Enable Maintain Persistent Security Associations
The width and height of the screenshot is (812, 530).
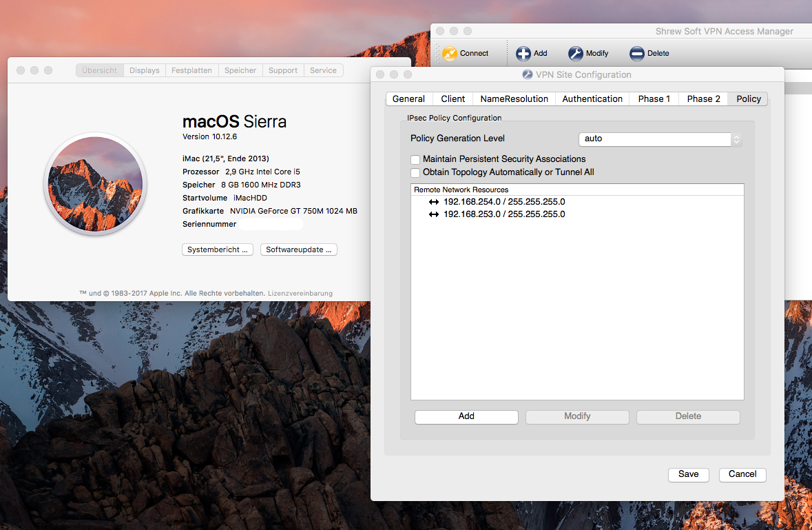coord(415,160)
